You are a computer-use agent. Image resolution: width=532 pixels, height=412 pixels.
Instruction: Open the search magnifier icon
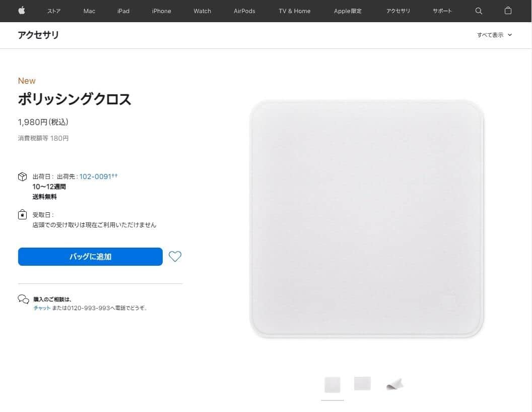click(x=479, y=11)
